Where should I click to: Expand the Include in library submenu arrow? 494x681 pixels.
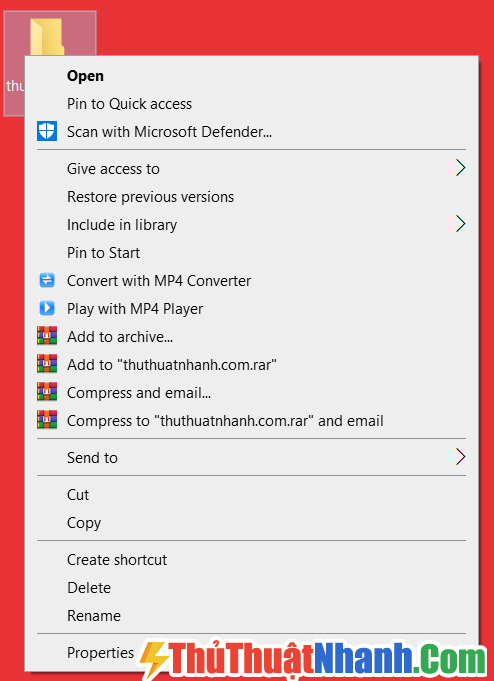pos(461,225)
